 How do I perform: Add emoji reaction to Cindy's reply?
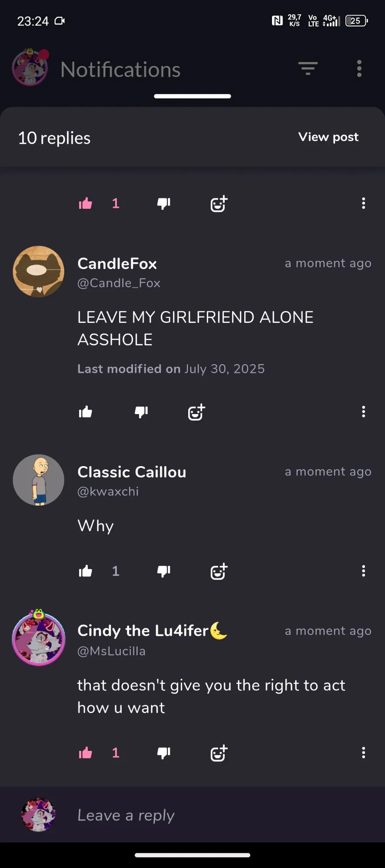(x=219, y=753)
